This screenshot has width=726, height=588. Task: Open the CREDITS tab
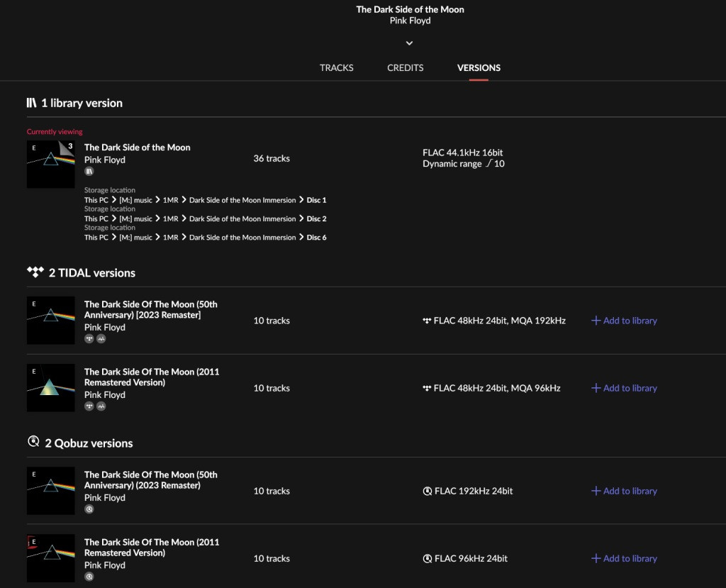[x=406, y=68]
